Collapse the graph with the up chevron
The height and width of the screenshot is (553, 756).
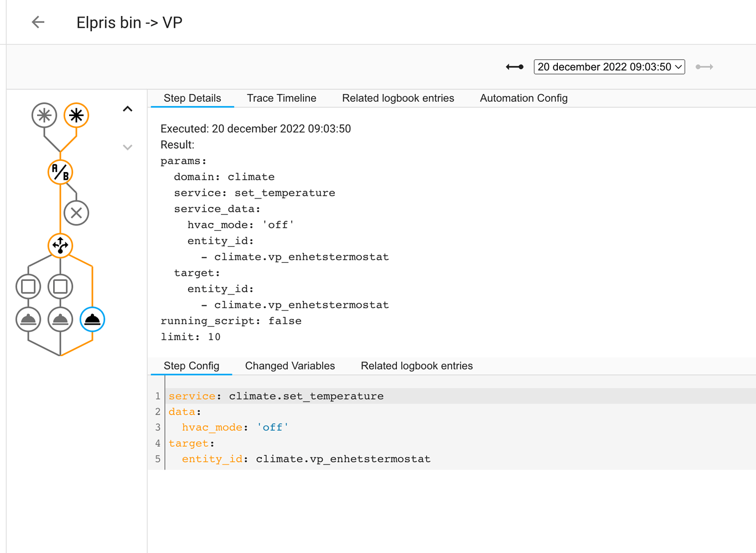pyautogui.click(x=127, y=109)
